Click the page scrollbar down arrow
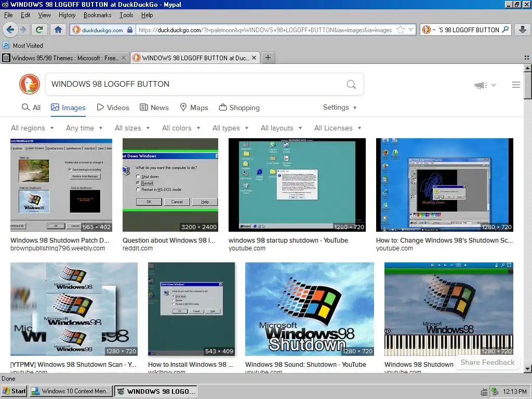This screenshot has width=532, height=399. click(527, 368)
